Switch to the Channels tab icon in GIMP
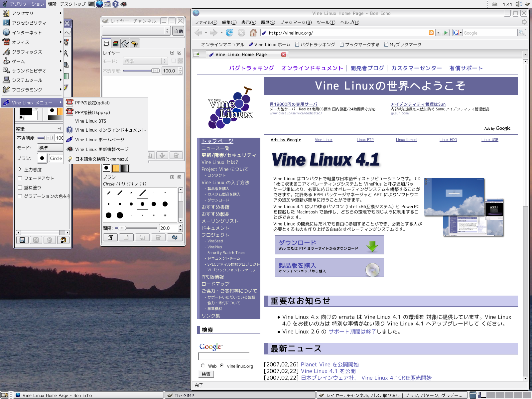 point(116,43)
